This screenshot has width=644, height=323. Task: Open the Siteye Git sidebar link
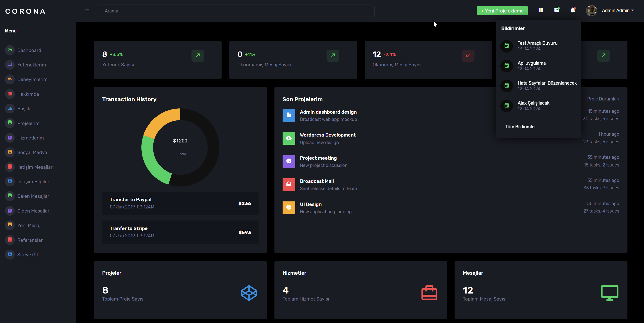click(27, 255)
